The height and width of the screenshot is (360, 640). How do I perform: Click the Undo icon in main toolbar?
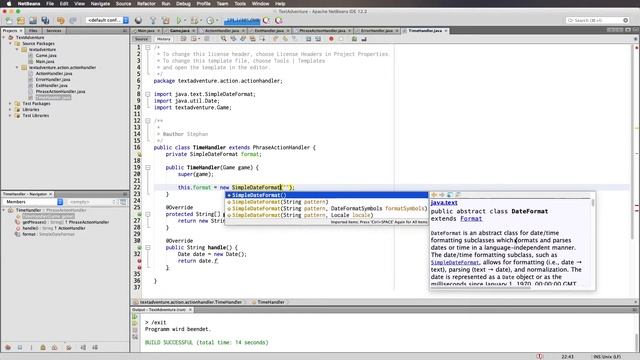point(60,20)
